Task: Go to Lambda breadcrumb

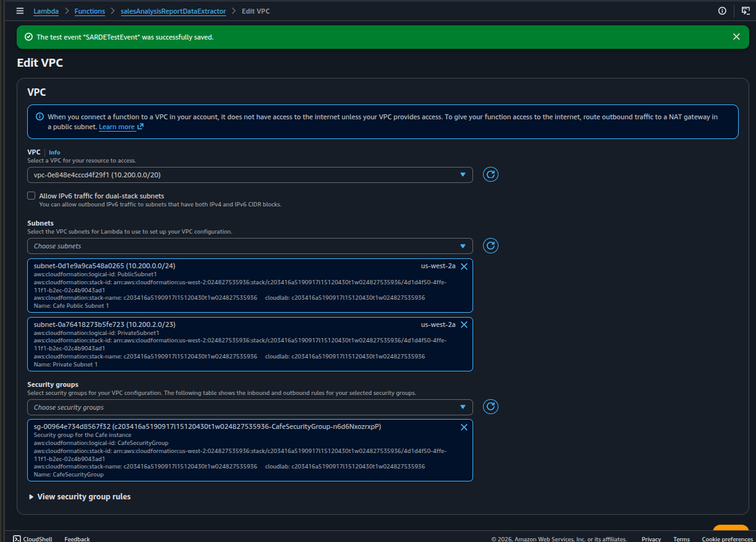Action: click(x=46, y=11)
